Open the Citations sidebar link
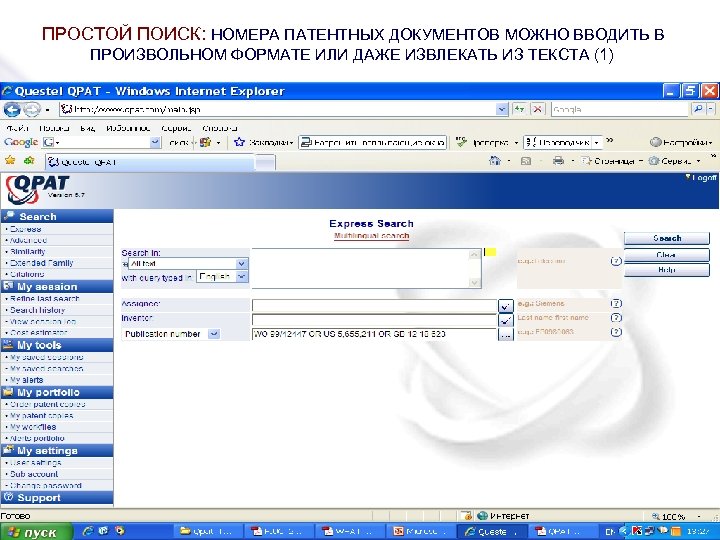This screenshot has height=540, width=720. 27,274
